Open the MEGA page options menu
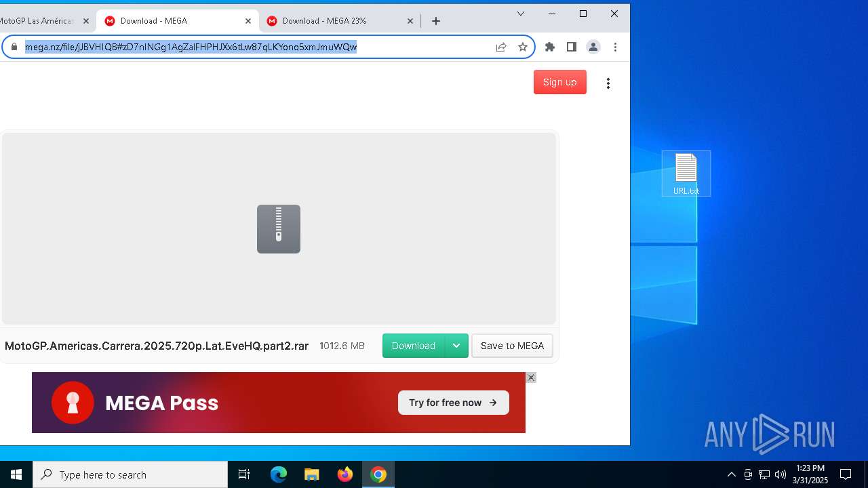868x488 pixels. click(608, 83)
